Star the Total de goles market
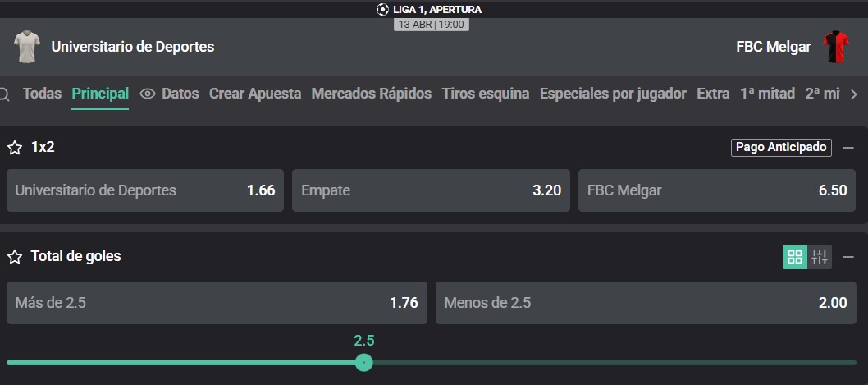The width and height of the screenshot is (868, 385). pos(15,256)
